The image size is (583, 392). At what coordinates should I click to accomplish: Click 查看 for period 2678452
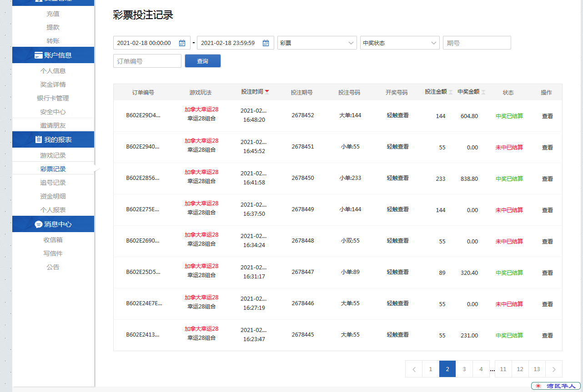click(548, 116)
